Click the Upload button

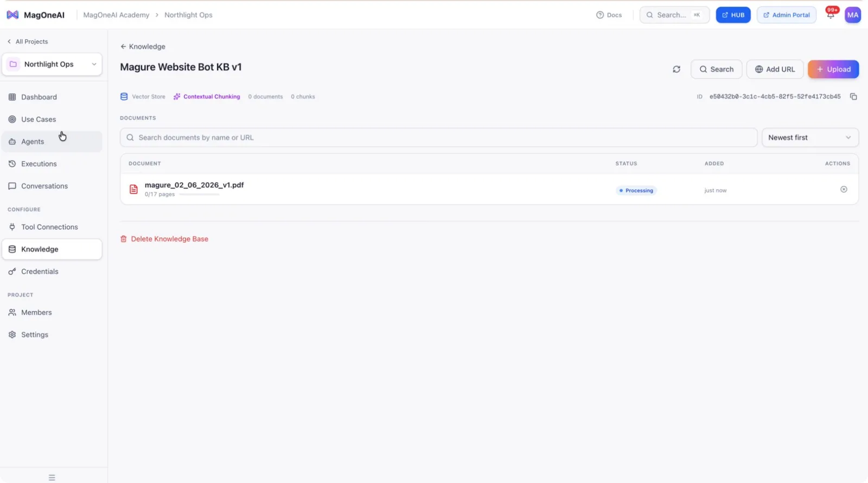point(833,69)
